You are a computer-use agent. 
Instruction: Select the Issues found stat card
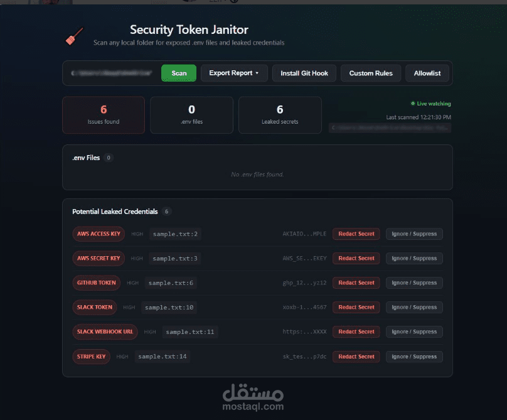[104, 115]
